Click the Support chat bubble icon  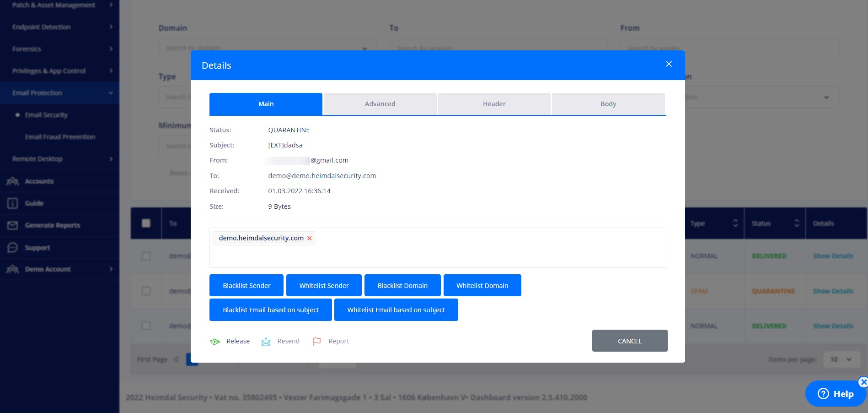pyautogui.click(x=12, y=248)
